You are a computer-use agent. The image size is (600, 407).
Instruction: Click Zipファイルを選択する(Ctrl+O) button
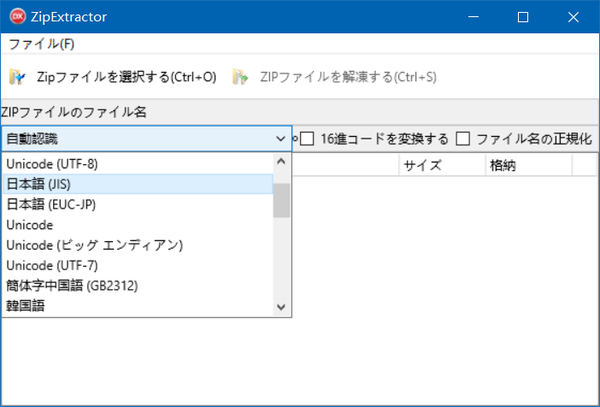(x=113, y=77)
